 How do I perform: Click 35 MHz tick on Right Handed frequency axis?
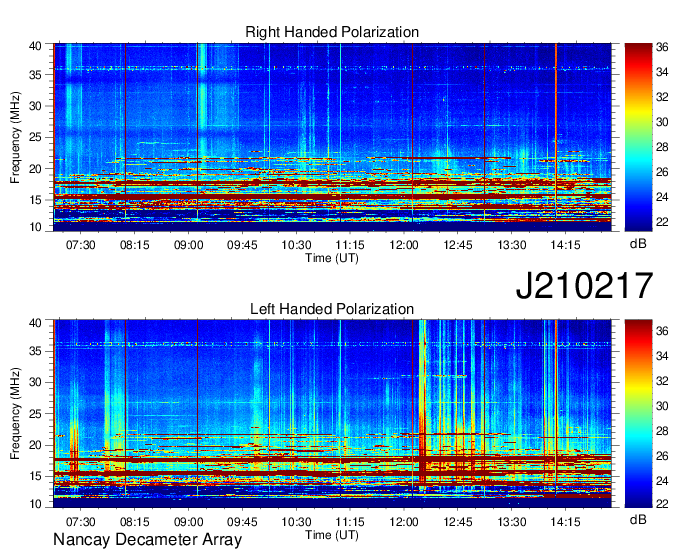point(36,75)
